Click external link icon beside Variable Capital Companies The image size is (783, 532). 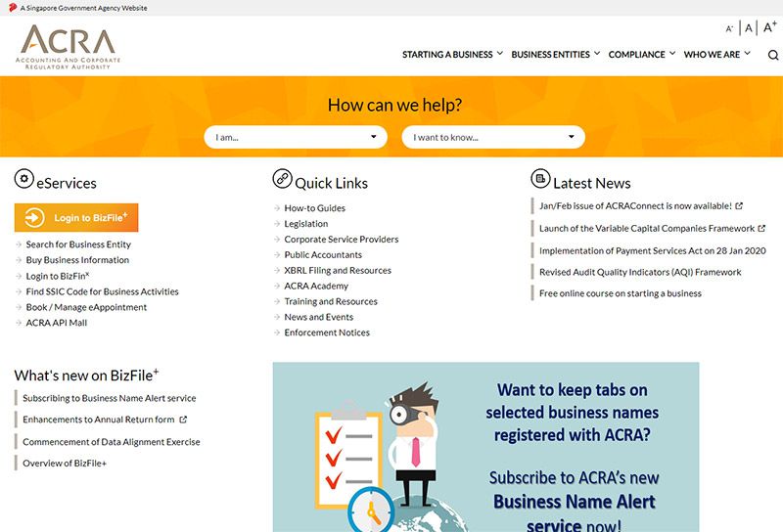pos(761,228)
